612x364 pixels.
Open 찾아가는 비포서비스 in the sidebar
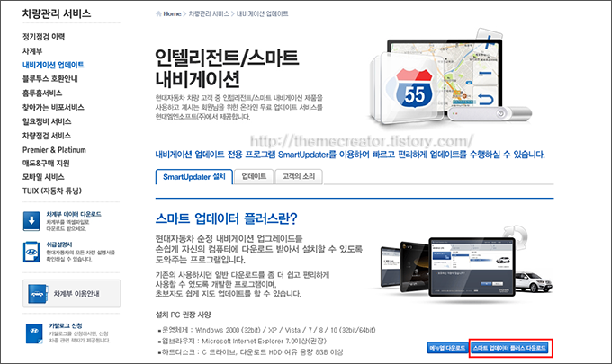tap(53, 107)
